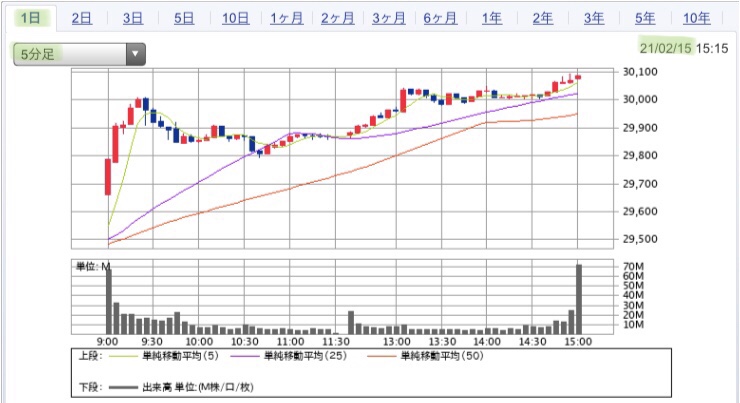Click the 29,600 price axis label
Viewport: 740px width, 403px height.
click(640, 211)
